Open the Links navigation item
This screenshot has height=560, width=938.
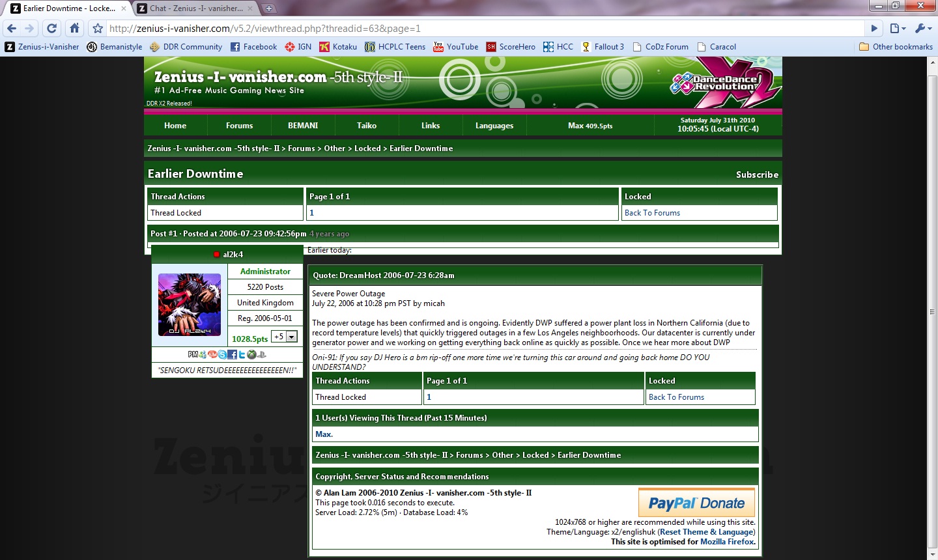(x=431, y=126)
